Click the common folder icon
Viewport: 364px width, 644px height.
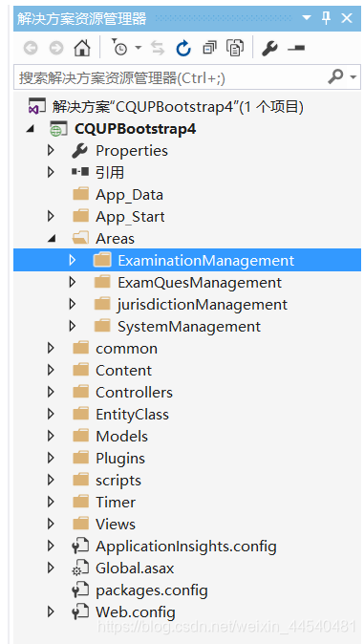(80, 348)
